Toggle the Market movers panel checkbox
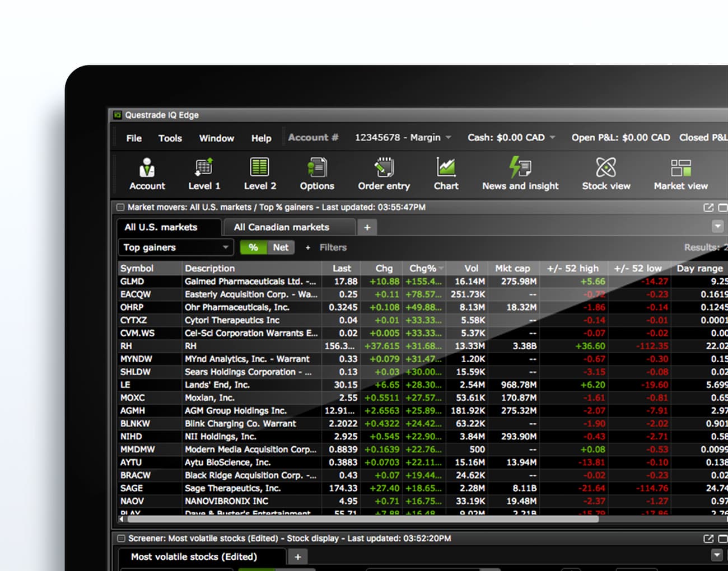 point(120,207)
